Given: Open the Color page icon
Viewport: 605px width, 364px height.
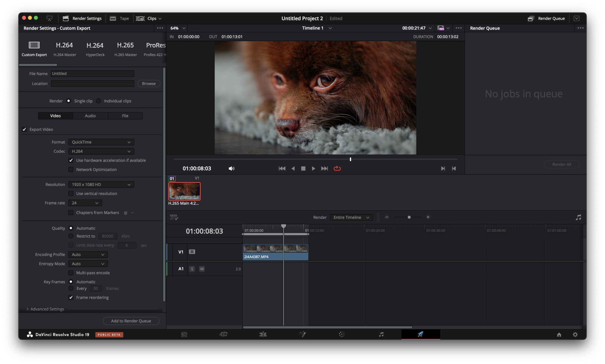Looking at the screenshot, I should click(342, 334).
